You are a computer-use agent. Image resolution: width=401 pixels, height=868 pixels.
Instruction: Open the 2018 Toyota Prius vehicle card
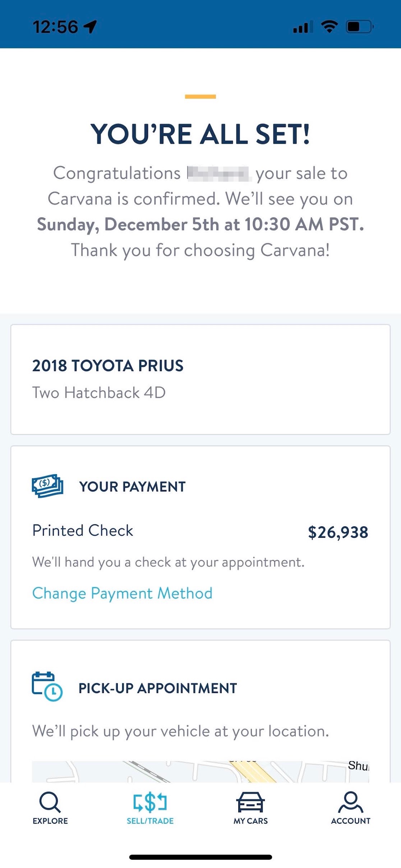200,379
